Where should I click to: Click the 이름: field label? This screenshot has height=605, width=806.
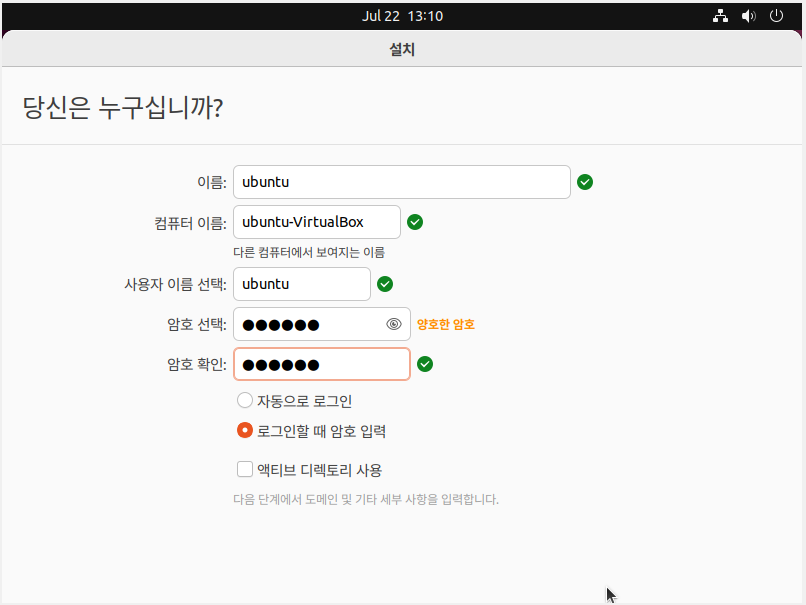pos(212,182)
